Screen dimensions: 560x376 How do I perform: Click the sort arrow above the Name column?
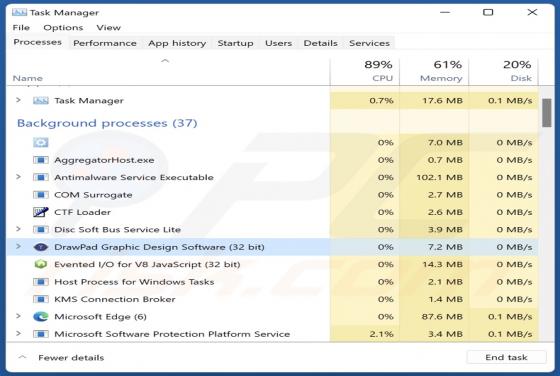point(165,61)
